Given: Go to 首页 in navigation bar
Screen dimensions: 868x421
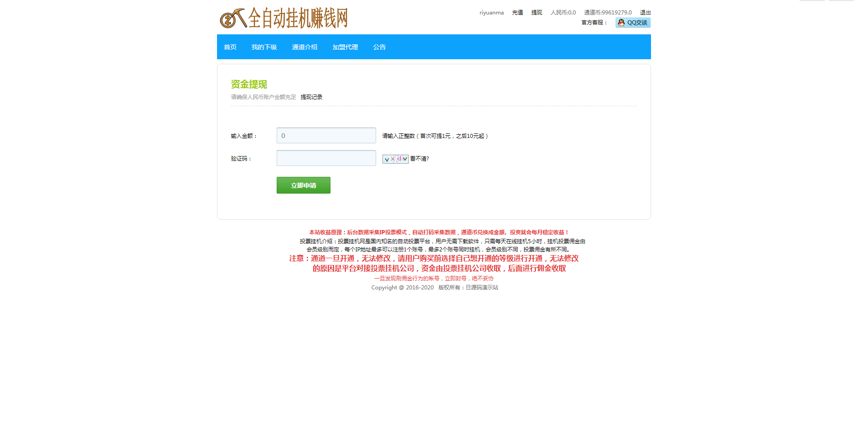Looking at the screenshot, I should 230,47.
